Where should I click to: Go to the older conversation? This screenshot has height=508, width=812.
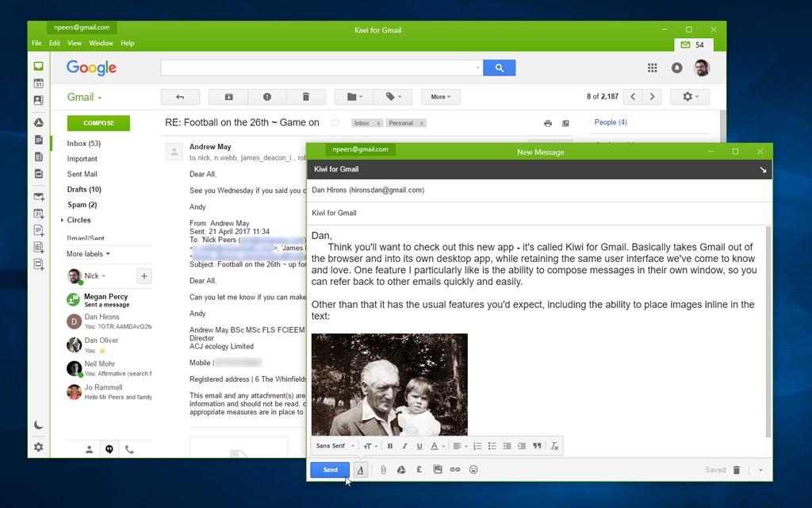coord(652,97)
